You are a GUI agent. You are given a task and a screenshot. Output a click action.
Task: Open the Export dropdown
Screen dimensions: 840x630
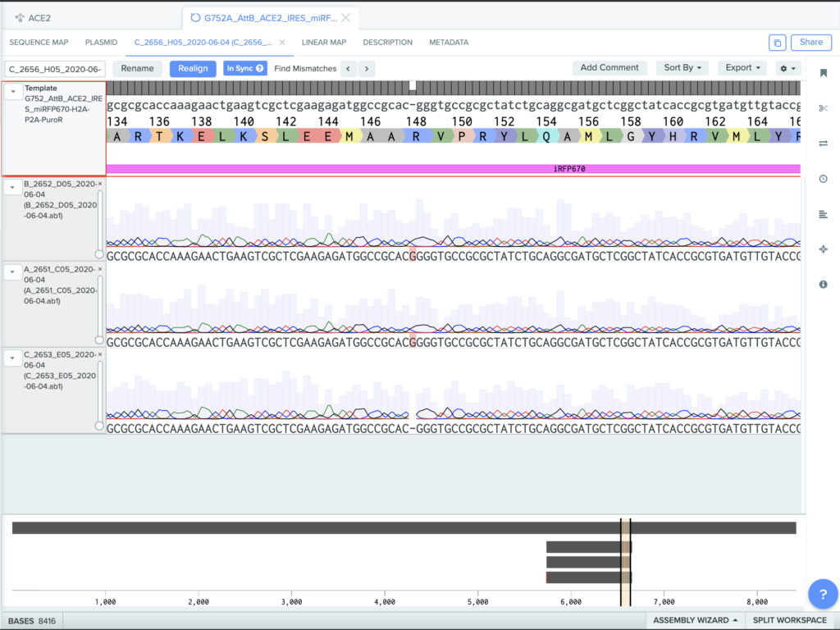click(x=742, y=67)
